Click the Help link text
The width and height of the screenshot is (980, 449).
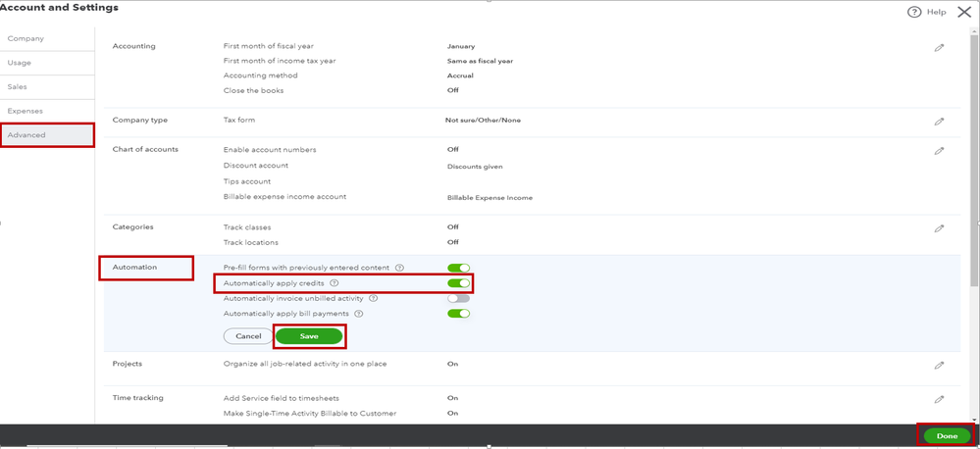click(x=936, y=12)
